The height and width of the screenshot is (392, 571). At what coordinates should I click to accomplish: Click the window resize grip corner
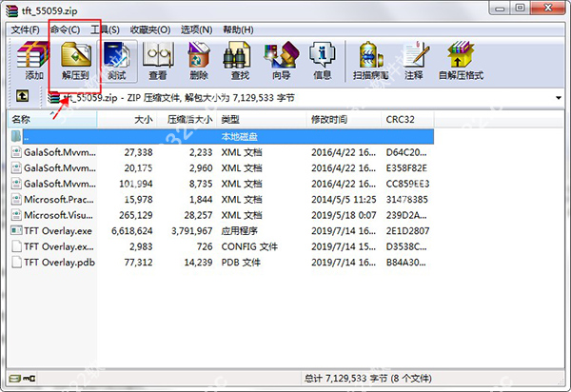[561, 382]
